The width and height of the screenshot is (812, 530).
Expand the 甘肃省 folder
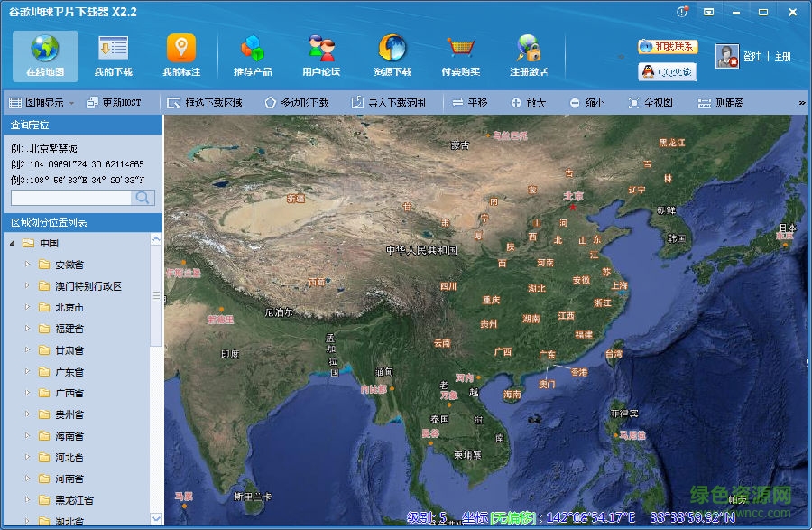point(27,350)
